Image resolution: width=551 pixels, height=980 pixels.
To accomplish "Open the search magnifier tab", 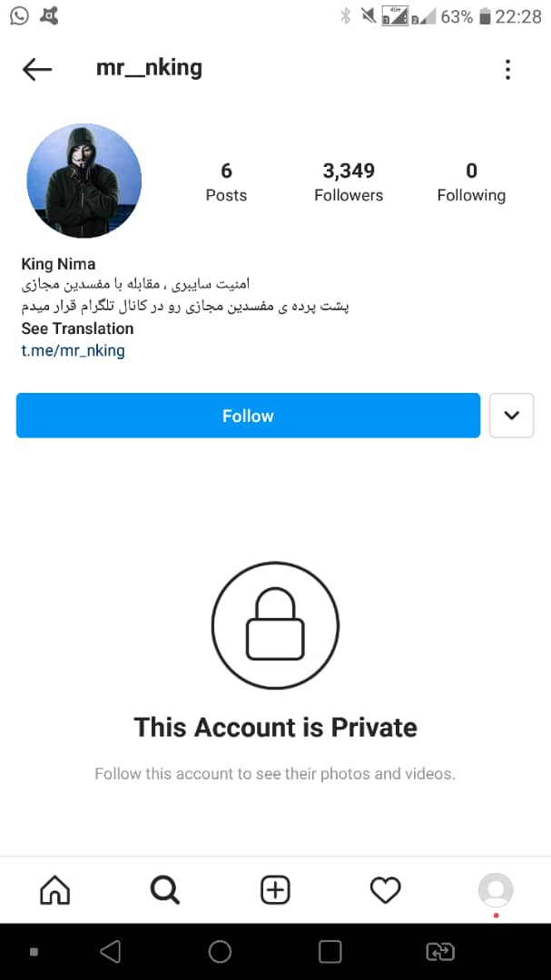I will [x=165, y=890].
